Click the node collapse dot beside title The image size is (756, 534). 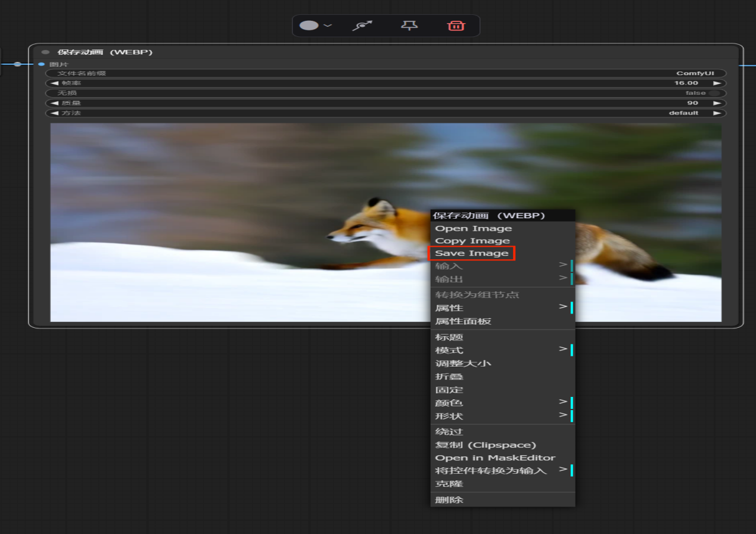coord(45,52)
